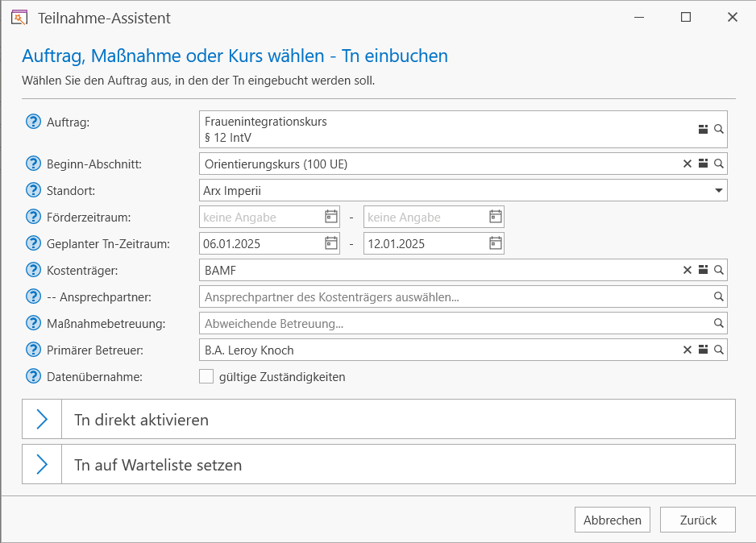The height and width of the screenshot is (543, 756).
Task: Click the help icon next to Kostenträger
Action: 33,270
